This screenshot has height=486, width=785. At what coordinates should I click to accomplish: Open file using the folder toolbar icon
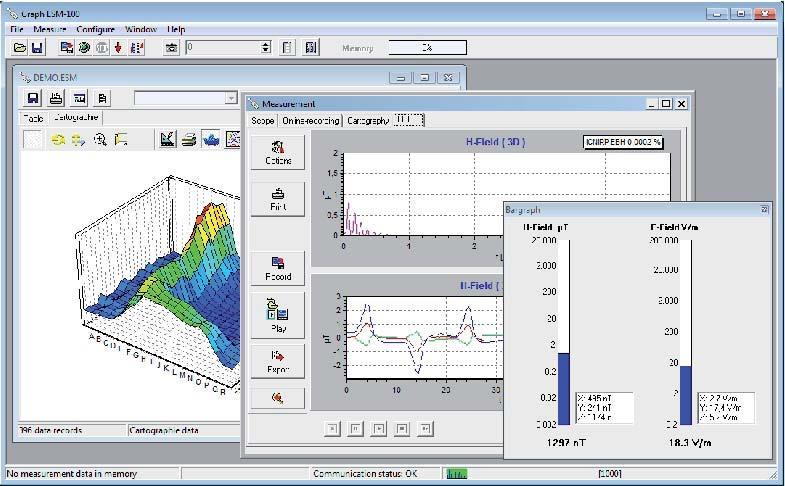20,48
